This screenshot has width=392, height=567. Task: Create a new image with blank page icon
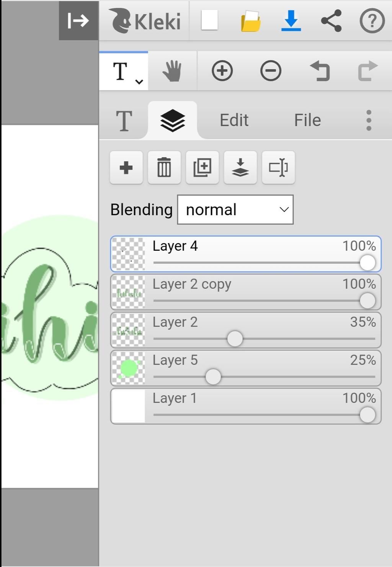[209, 20]
